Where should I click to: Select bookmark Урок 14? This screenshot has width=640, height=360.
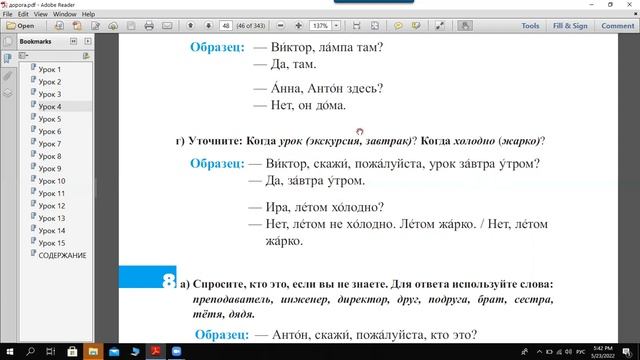pos(52,231)
